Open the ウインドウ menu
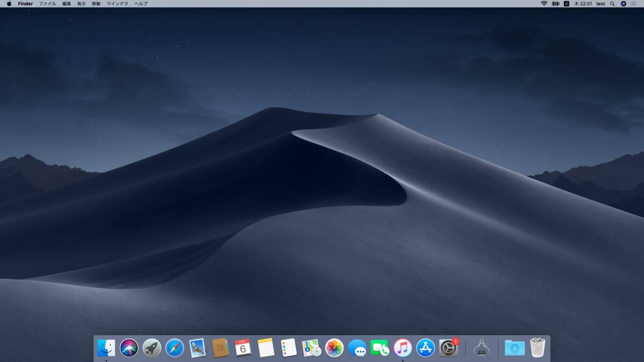 pyautogui.click(x=117, y=4)
